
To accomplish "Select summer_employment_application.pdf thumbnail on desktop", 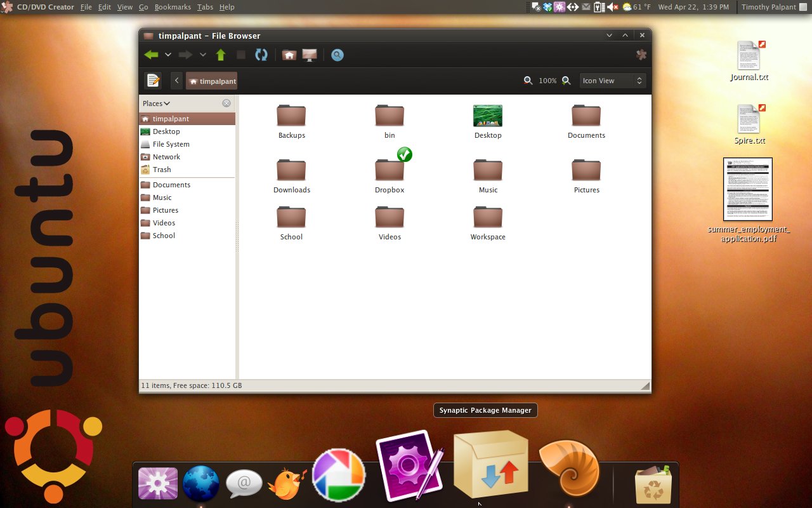I will pyautogui.click(x=748, y=189).
